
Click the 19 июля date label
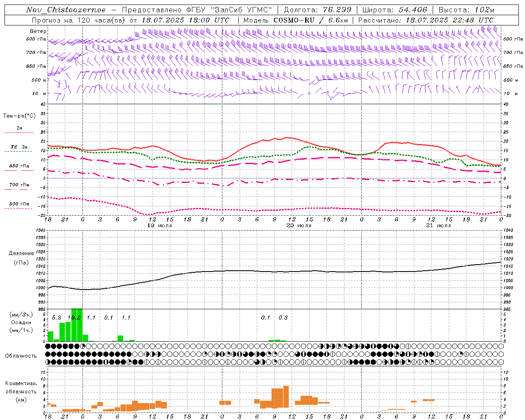tap(160, 226)
